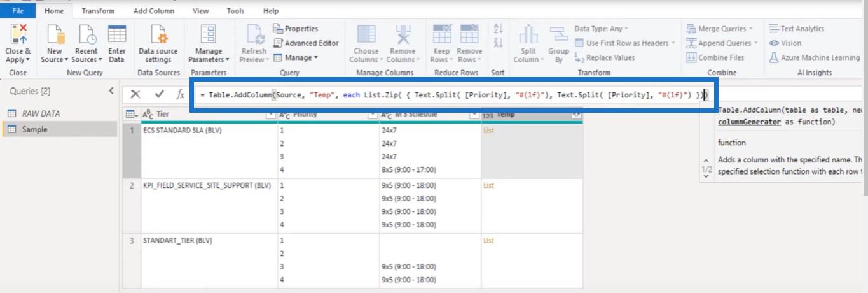The image size is (868, 293).
Task: Click the Enter Data icon
Action: (x=116, y=34)
